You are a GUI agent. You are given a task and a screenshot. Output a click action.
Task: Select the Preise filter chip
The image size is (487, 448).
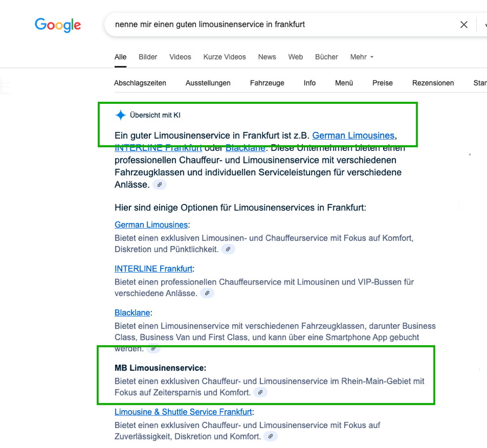(383, 83)
